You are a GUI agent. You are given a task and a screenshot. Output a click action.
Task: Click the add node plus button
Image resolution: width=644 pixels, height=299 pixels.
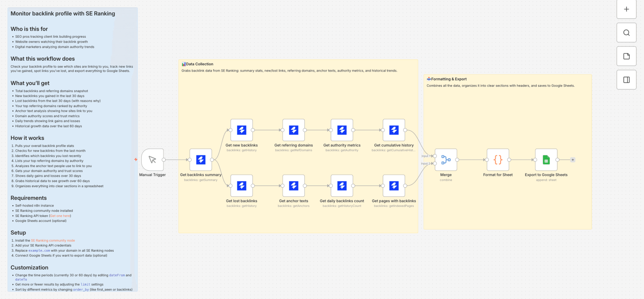tap(626, 9)
